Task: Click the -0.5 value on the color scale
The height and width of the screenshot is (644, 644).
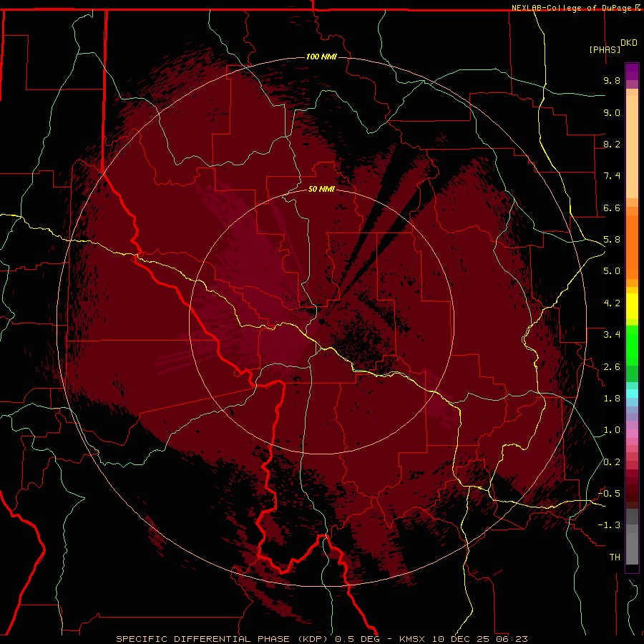Action: 609,494
